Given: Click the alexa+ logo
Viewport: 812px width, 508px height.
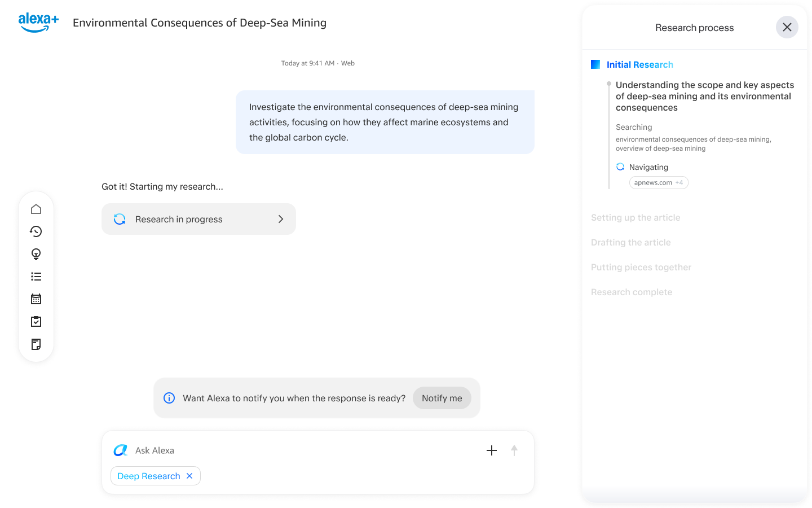Looking at the screenshot, I should [38, 23].
